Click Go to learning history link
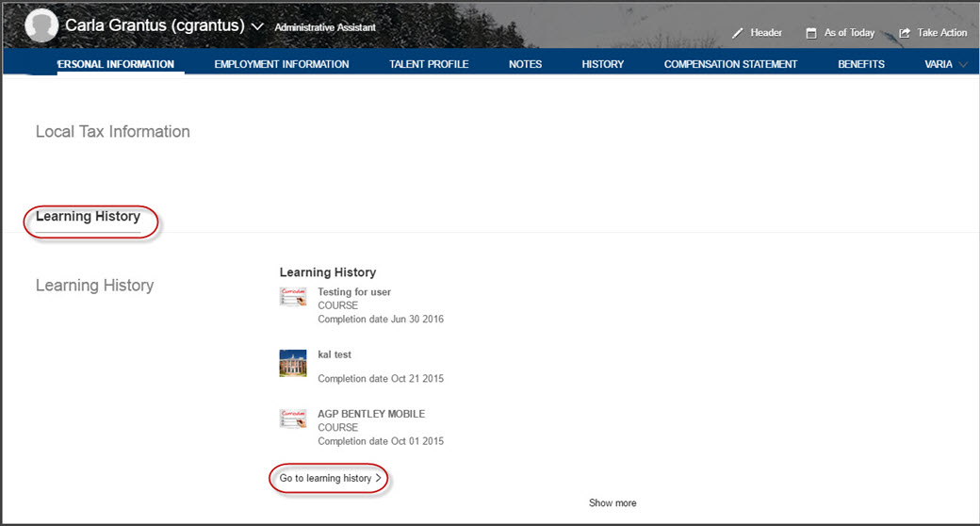Screen dimensions: 980x526 (x=325, y=478)
